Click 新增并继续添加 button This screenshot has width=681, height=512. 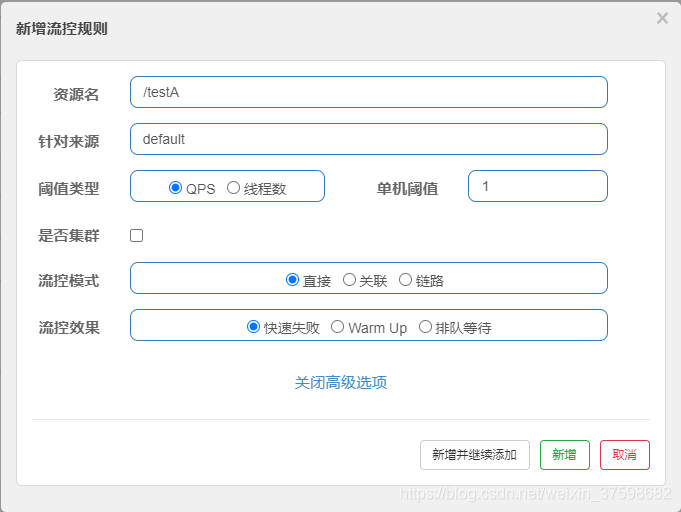pos(475,455)
